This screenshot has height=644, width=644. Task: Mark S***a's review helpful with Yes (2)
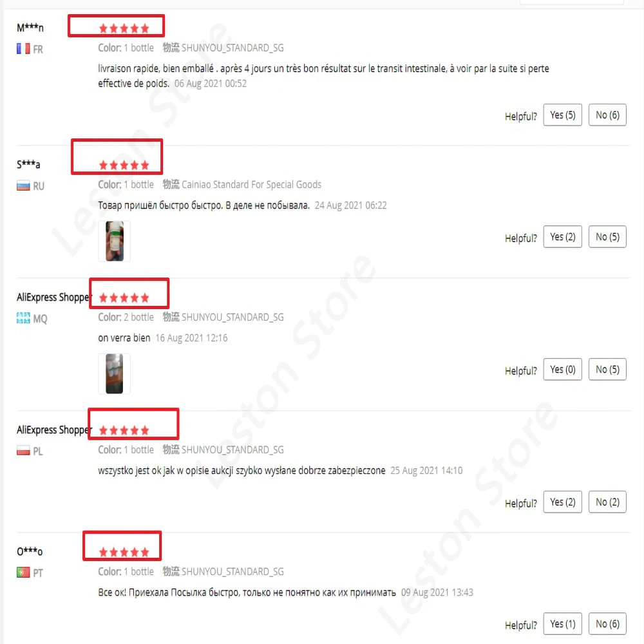562,236
